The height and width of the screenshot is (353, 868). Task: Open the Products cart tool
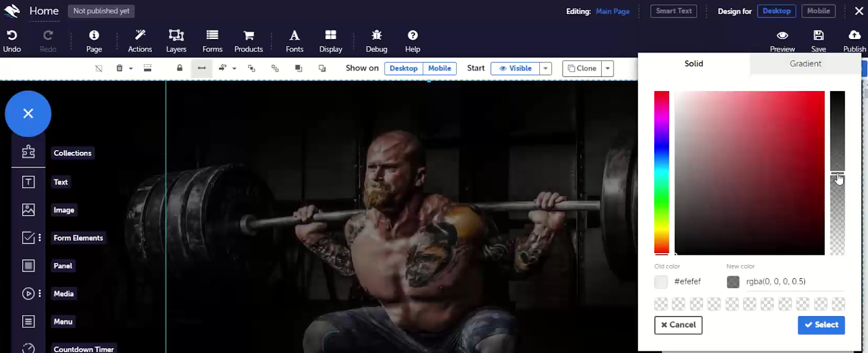point(248,35)
